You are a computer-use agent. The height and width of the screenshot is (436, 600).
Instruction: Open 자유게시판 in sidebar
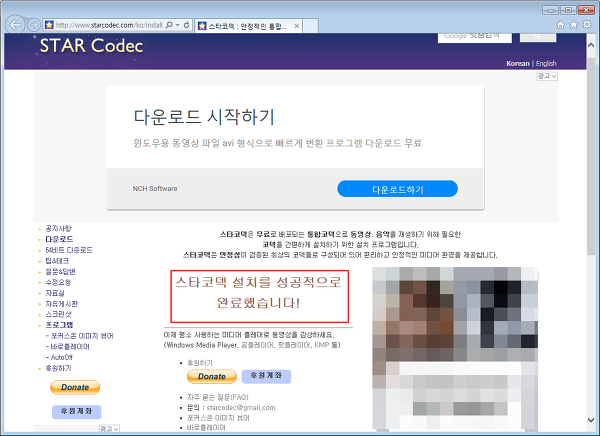(61, 304)
